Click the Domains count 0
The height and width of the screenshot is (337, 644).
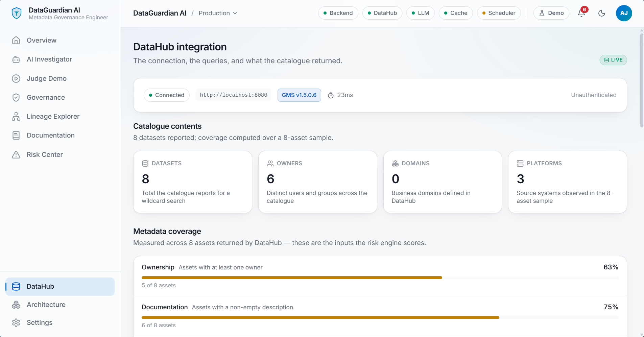(x=396, y=179)
